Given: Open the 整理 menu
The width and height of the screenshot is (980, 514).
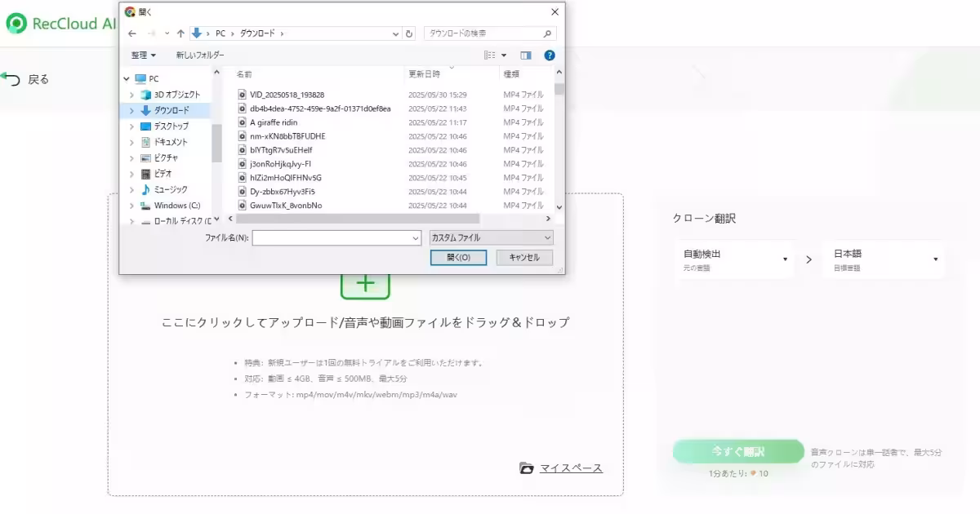Looking at the screenshot, I should pos(144,55).
